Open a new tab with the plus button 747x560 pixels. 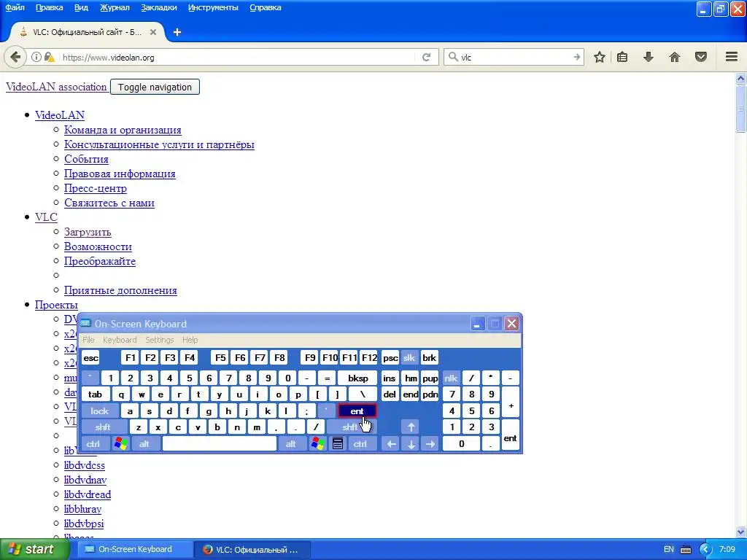click(177, 32)
